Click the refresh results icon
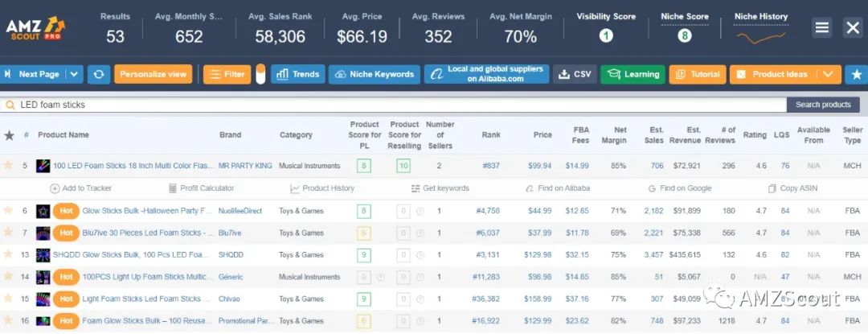Viewport: 868px width, 334px height. click(99, 74)
